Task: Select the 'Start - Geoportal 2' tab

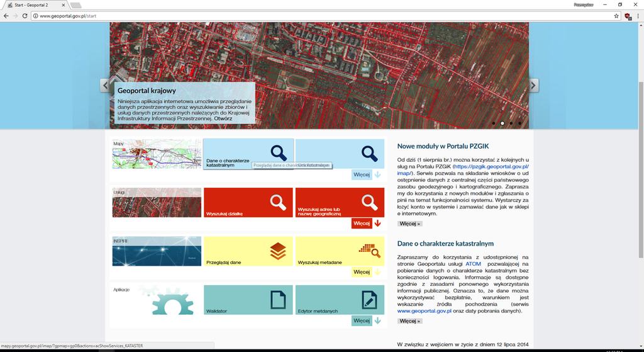Action: [35, 5]
